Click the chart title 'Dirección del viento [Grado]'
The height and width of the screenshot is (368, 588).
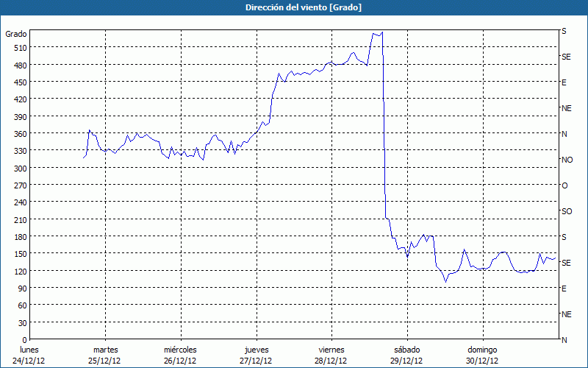click(293, 7)
